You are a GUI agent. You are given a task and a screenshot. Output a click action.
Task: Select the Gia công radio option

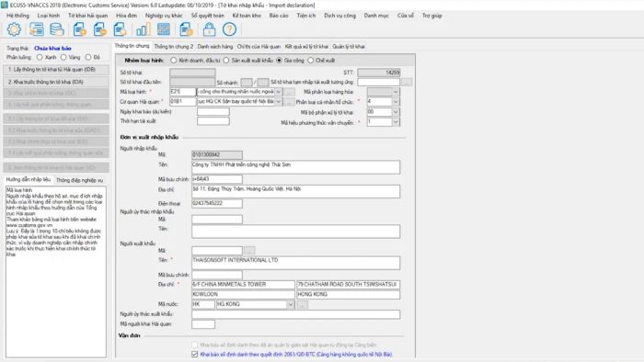coord(280,61)
